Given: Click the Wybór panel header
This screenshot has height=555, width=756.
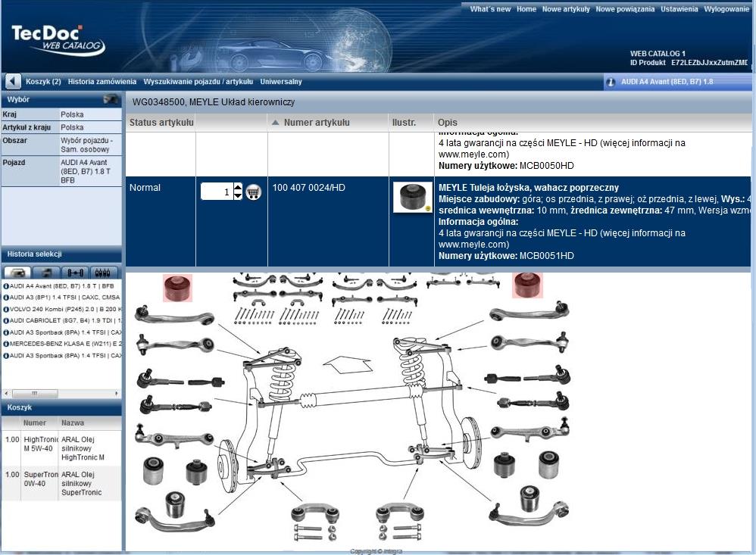Looking at the screenshot, I should click(x=61, y=99).
